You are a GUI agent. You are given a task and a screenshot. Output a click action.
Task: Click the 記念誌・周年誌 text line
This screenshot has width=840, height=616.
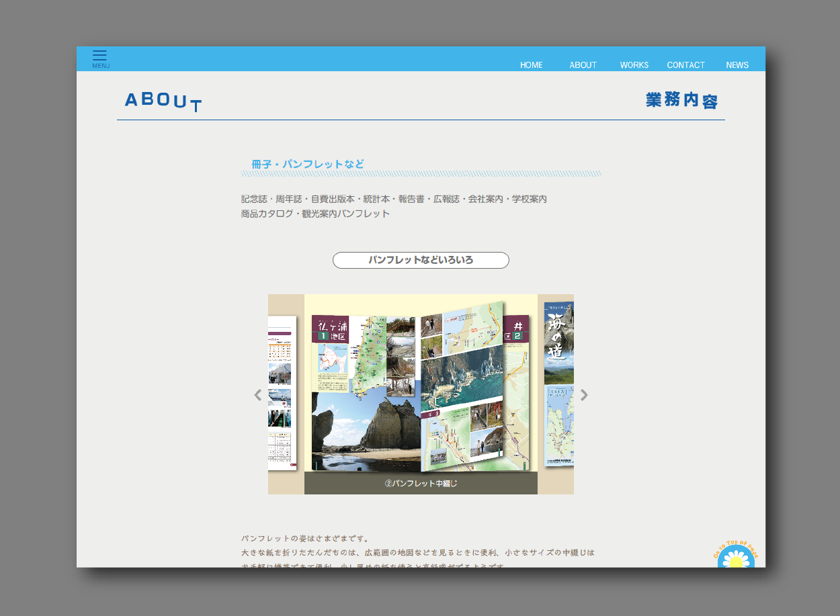tap(394, 199)
